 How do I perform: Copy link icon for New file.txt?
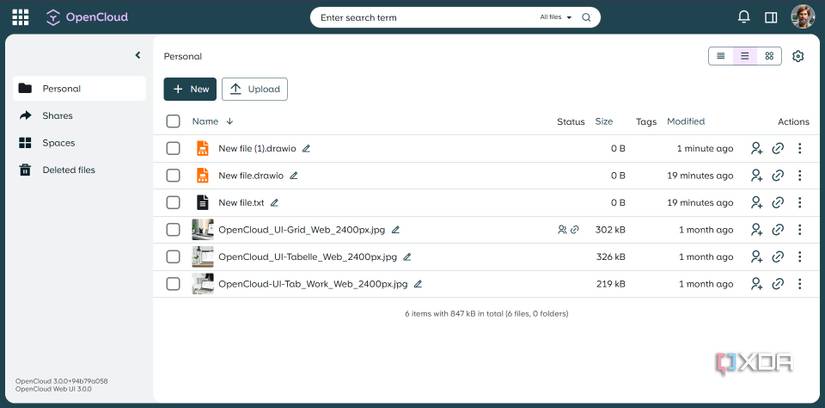[x=778, y=203]
